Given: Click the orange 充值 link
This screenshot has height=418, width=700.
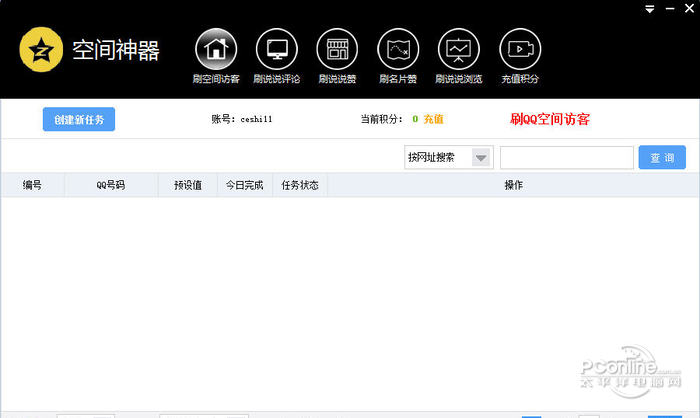Looking at the screenshot, I should pos(433,119).
